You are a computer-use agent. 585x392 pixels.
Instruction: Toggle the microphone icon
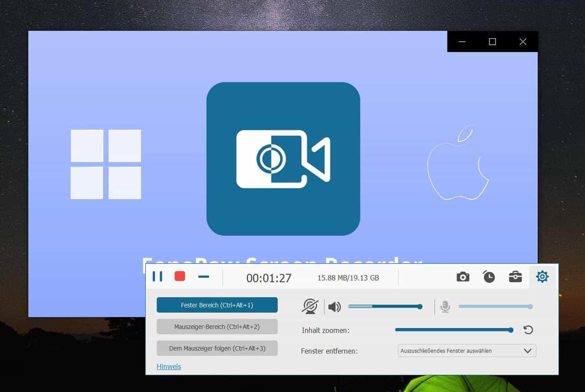tap(445, 307)
